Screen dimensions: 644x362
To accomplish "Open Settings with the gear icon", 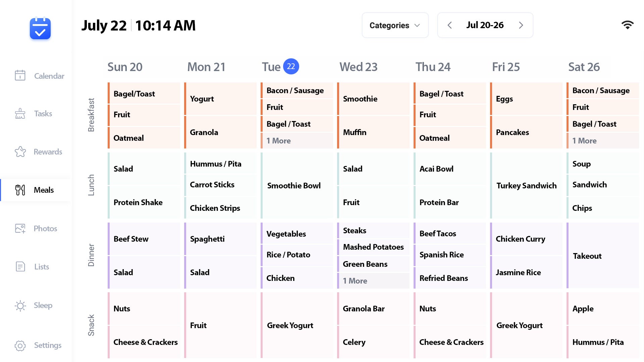I will (x=20, y=345).
